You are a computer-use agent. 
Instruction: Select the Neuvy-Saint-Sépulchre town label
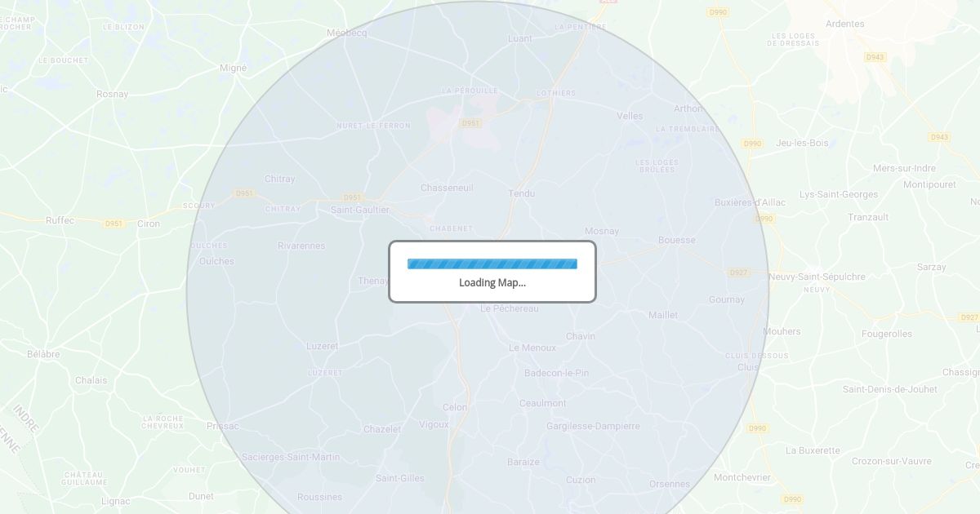click(817, 277)
